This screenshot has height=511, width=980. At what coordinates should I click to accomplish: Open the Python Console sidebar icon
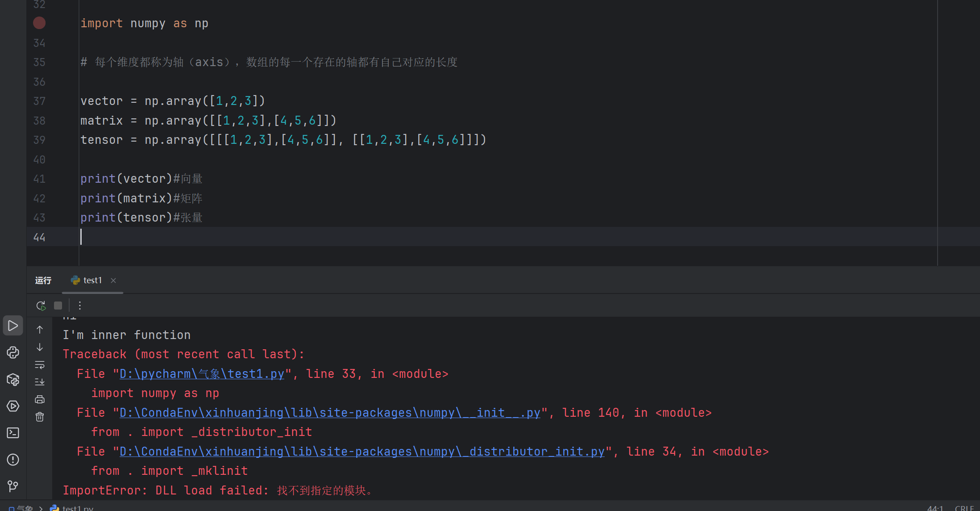pos(13,352)
